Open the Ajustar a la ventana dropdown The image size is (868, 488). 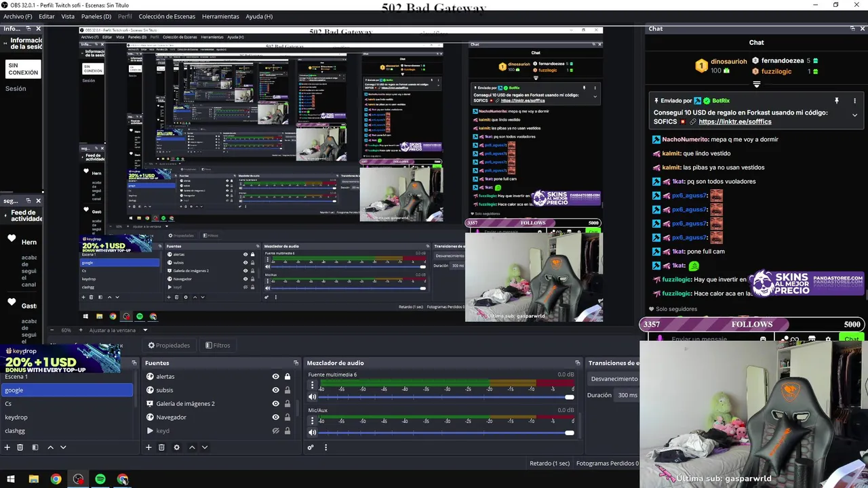(118, 330)
